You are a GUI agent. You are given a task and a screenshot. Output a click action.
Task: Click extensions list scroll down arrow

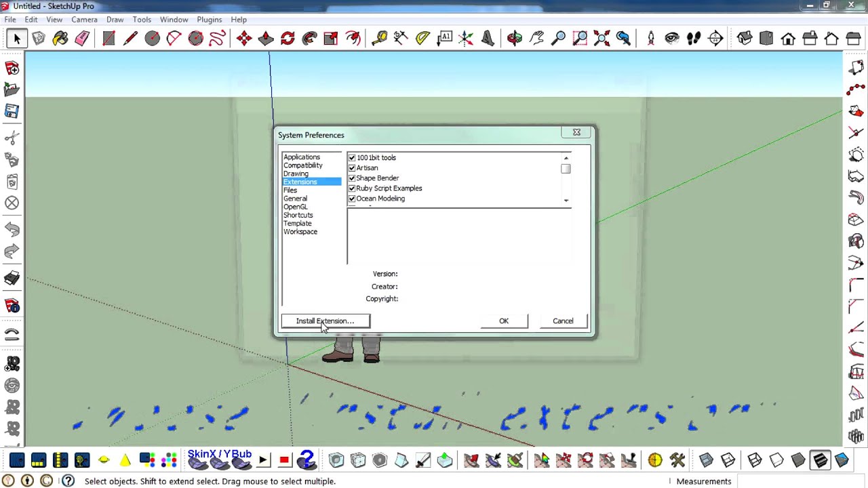tap(566, 201)
